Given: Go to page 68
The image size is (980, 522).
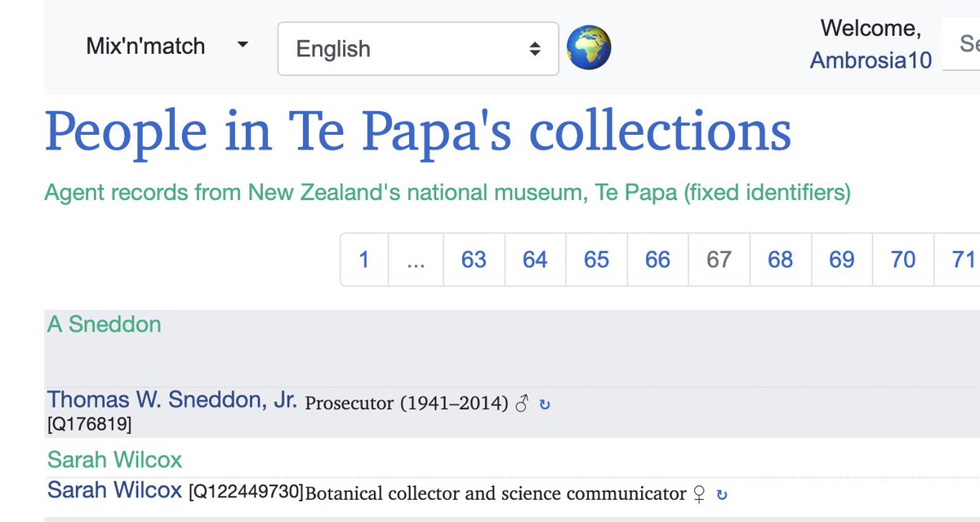Looking at the screenshot, I should click(x=780, y=260).
